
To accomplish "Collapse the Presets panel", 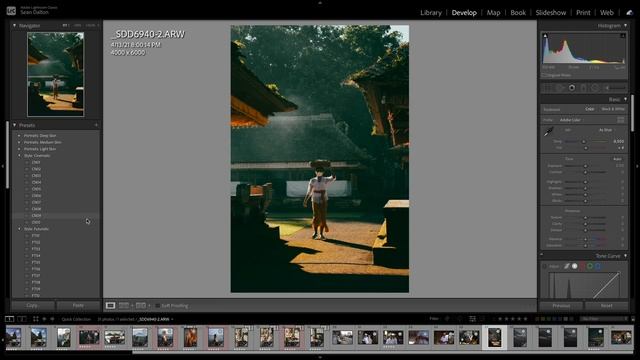I will point(15,125).
